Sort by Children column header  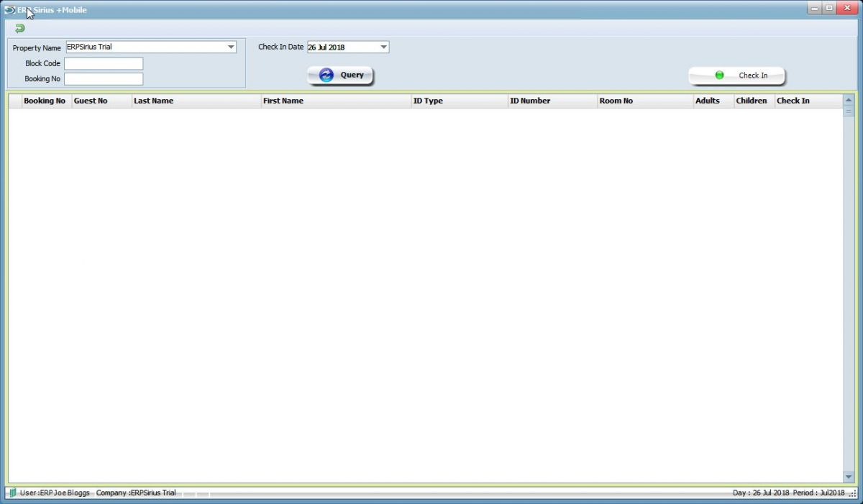(754, 101)
